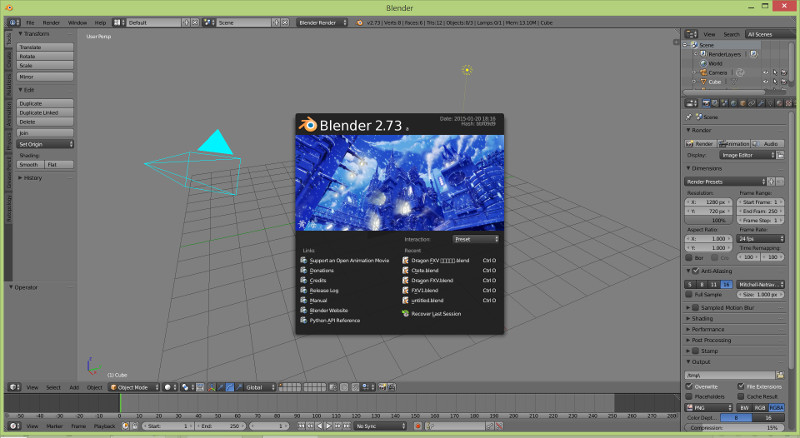The height and width of the screenshot is (438, 800).
Task: Toggle Cube renderability camera icon
Action: (784, 82)
